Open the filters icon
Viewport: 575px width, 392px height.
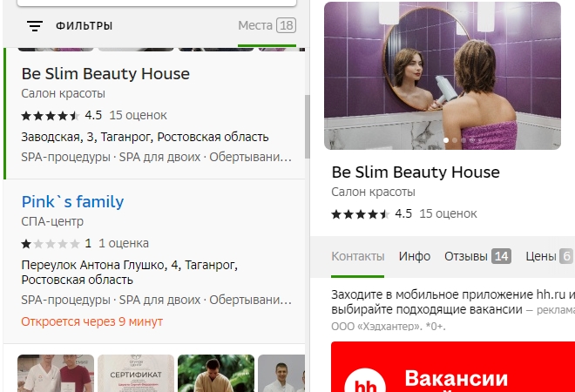pyautogui.click(x=35, y=26)
